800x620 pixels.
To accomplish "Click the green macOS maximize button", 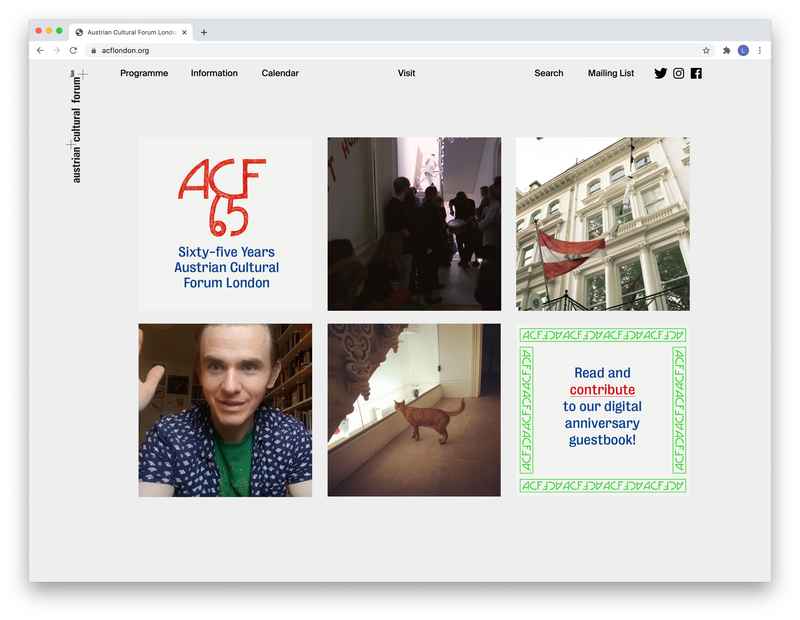I will click(59, 31).
